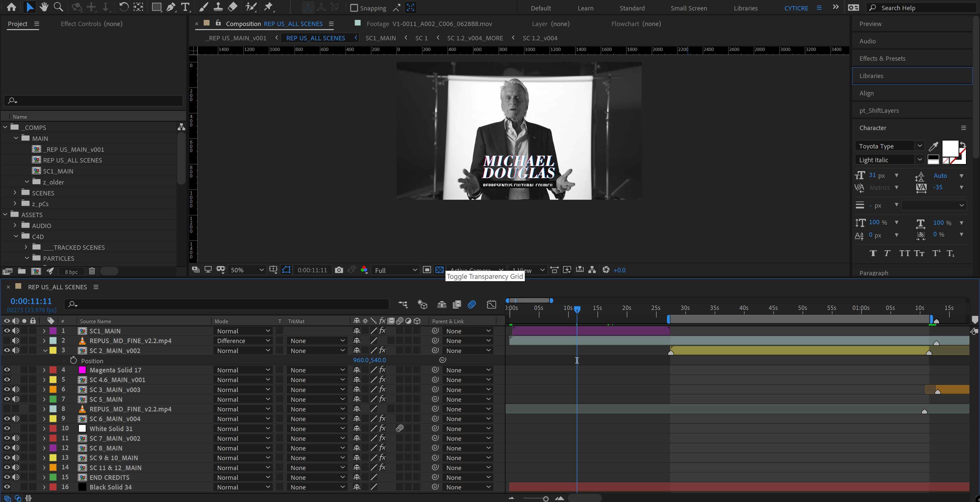This screenshot has width=980, height=502.
Task: Open the Parent dropdown for SC1_MAIN layer
Action: (468, 331)
